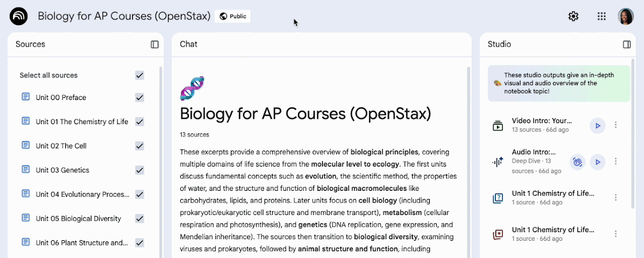Open more options for Video Intro
The image size is (644, 258).
click(x=616, y=125)
